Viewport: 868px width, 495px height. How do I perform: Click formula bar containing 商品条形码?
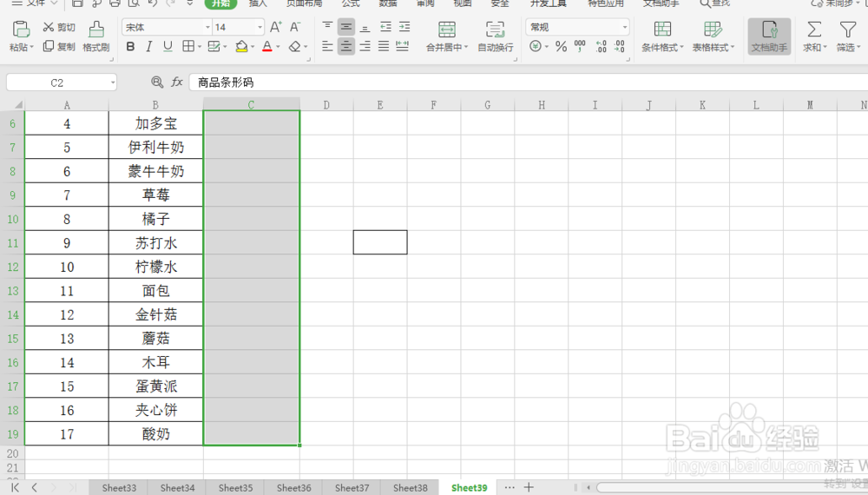click(x=528, y=82)
